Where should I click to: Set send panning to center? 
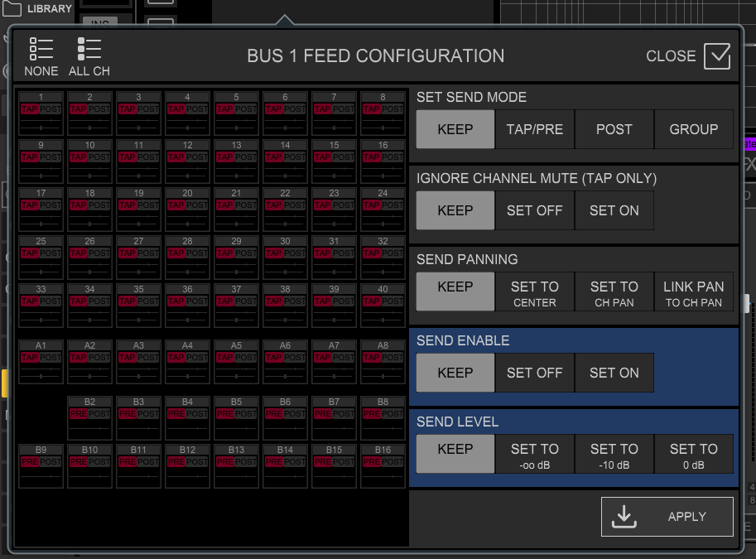click(535, 293)
